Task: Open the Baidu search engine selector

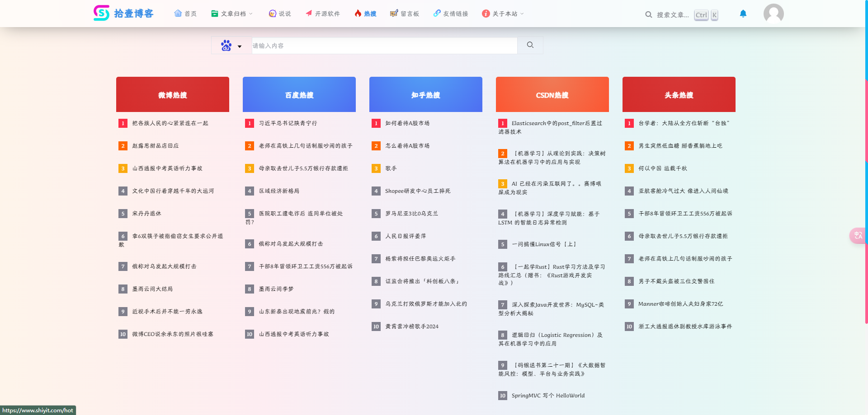Action: (x=231, y=45)
